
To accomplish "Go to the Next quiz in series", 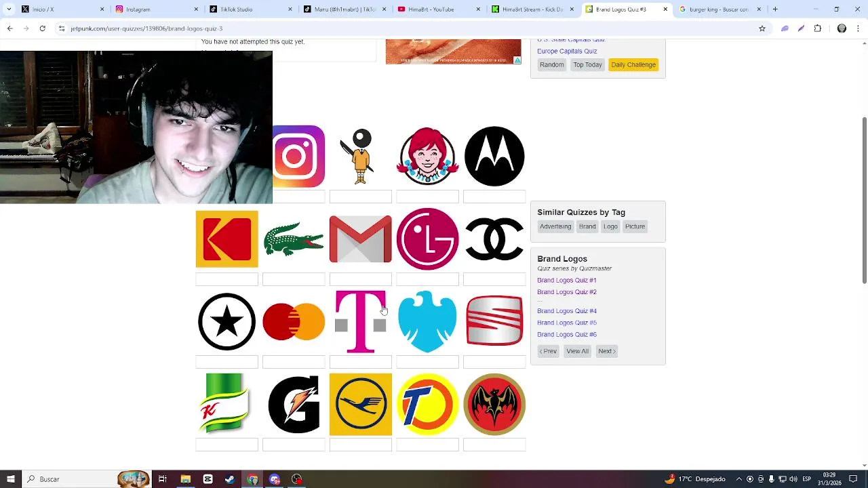I will 606,351.
